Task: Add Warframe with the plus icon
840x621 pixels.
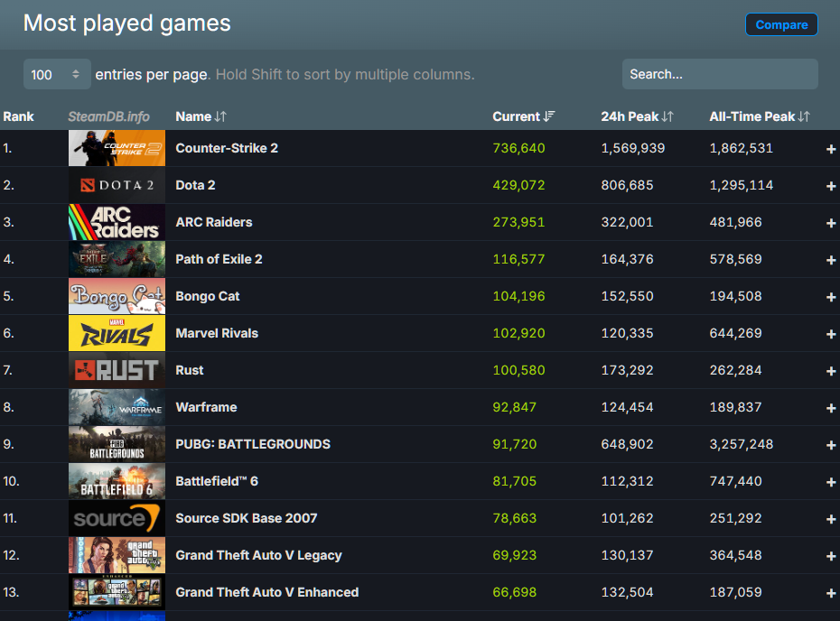Action: [x=831, y=408]
